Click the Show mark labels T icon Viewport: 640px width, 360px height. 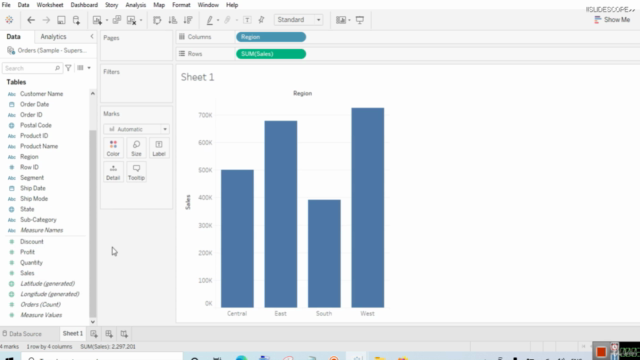pyautogui.click(x=247, y=20)
